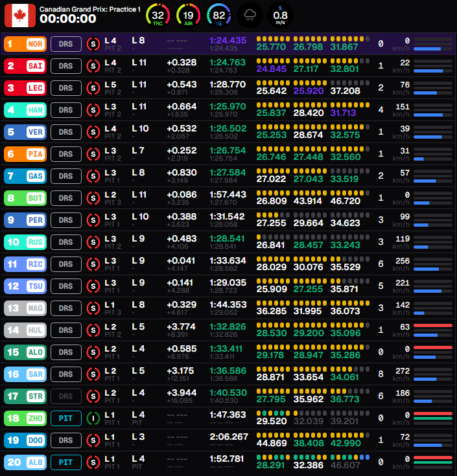Click BOT's last lap time 1:57.443
The height and width of the screenshot is (476, 457).
click(228, 194)
